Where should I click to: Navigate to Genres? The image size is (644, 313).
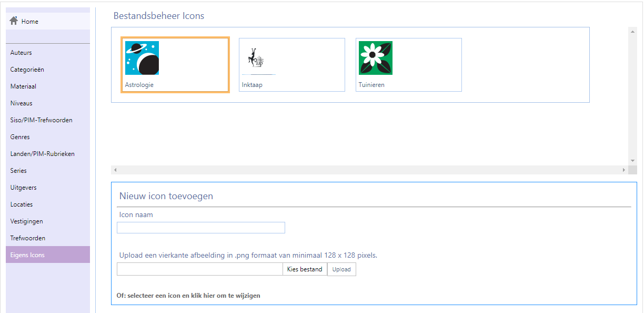tap(20, 137)
